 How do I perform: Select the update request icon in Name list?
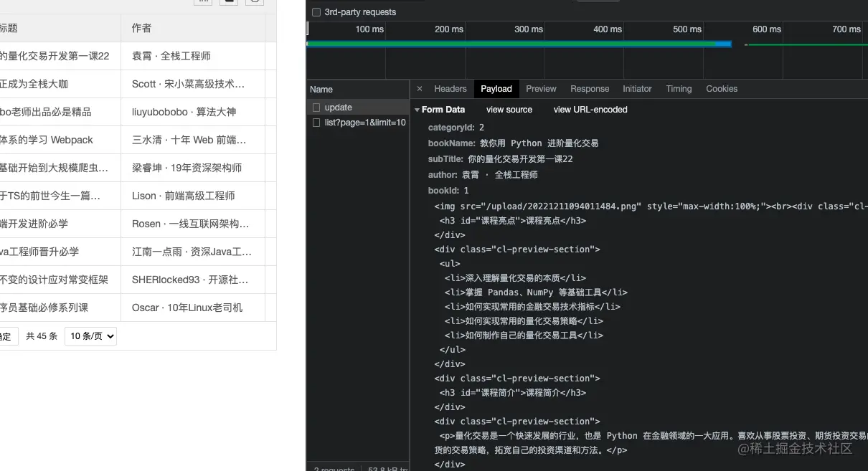click(x=316, y=108)
